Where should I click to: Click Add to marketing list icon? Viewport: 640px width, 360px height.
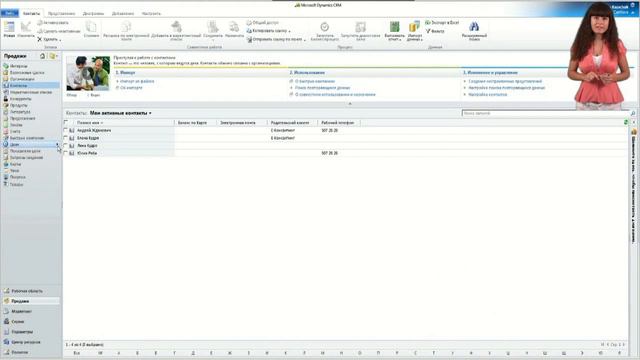[176, 27]
